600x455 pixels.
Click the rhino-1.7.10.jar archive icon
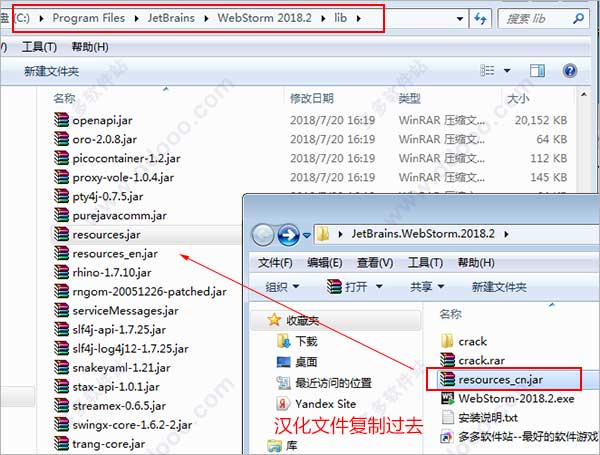coord(61,272)
